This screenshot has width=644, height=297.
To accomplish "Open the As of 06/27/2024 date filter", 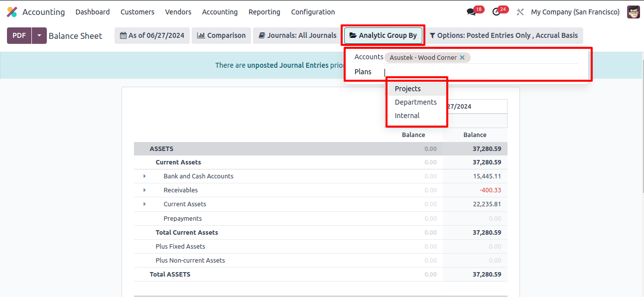I will point(152,35).
